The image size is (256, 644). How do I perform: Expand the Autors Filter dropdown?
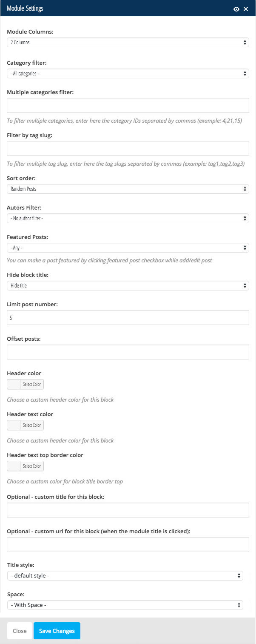128,218
